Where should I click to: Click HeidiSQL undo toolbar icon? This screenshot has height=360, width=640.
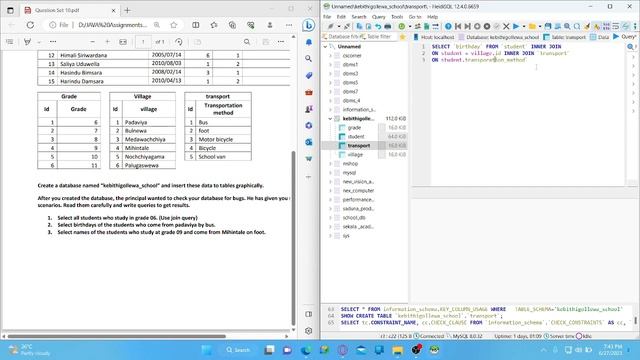(378, 27)
